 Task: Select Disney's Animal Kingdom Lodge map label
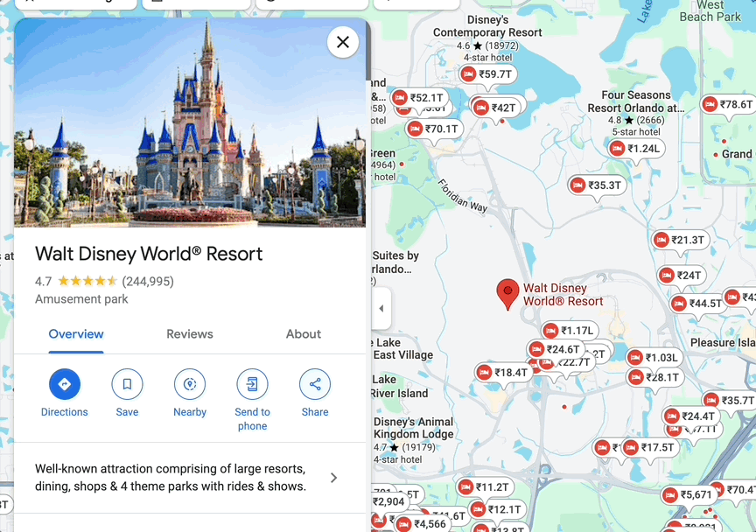pyautogui.click(x=414, y=428)
